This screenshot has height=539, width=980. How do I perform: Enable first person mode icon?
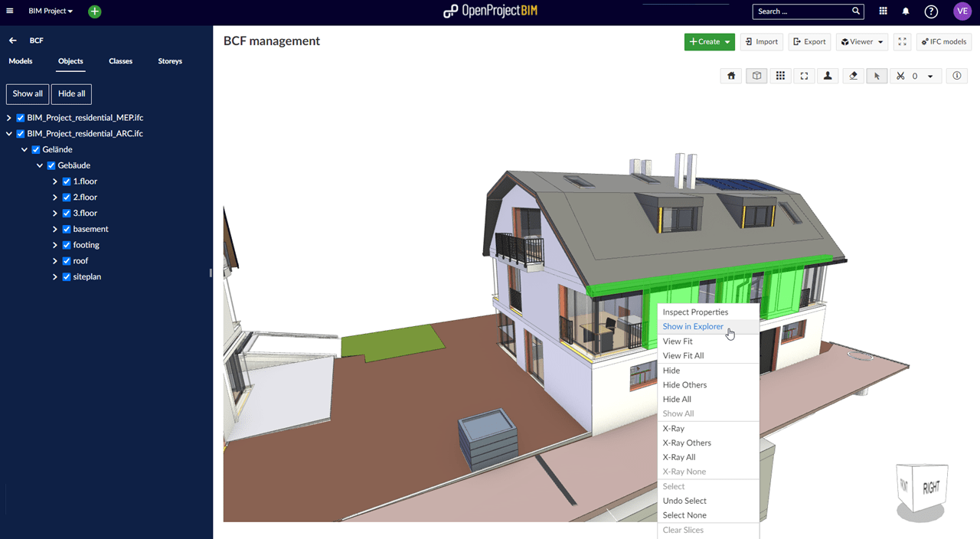[828, 76]
